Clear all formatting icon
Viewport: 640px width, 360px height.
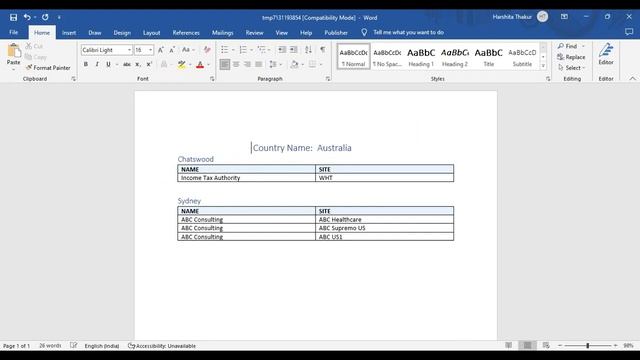(207, 50)
